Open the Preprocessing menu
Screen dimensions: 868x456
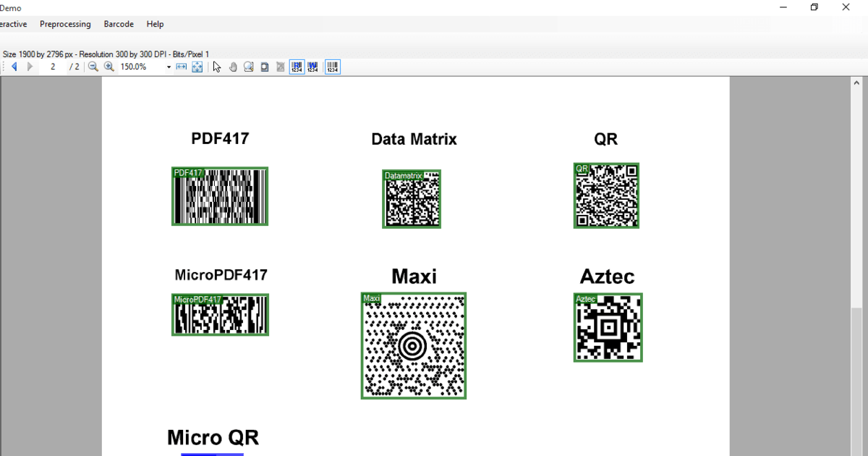click(x=65, y=24)
